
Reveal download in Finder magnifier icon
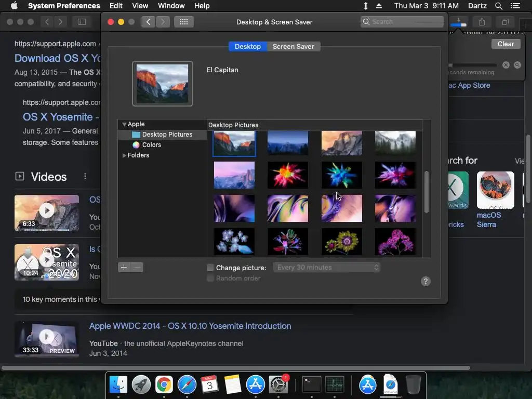(517, 65)
